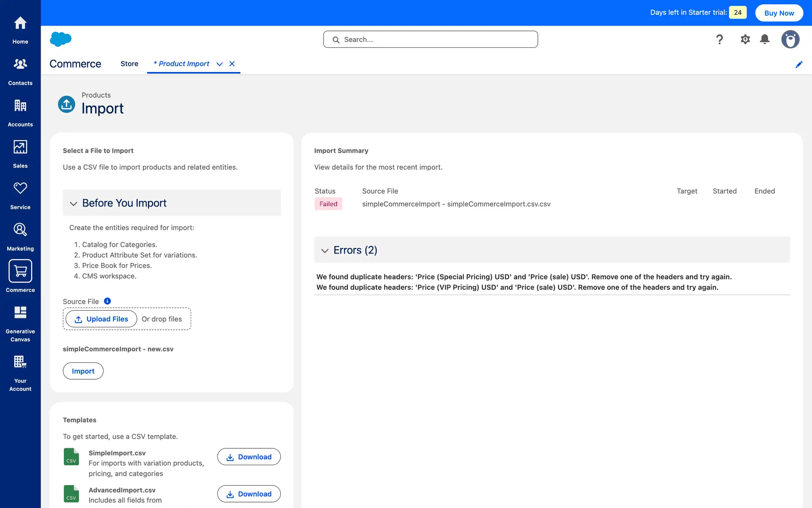The width and height of the screenshot is (812, 508).
Task: Click the Import button
Action: 83,371
